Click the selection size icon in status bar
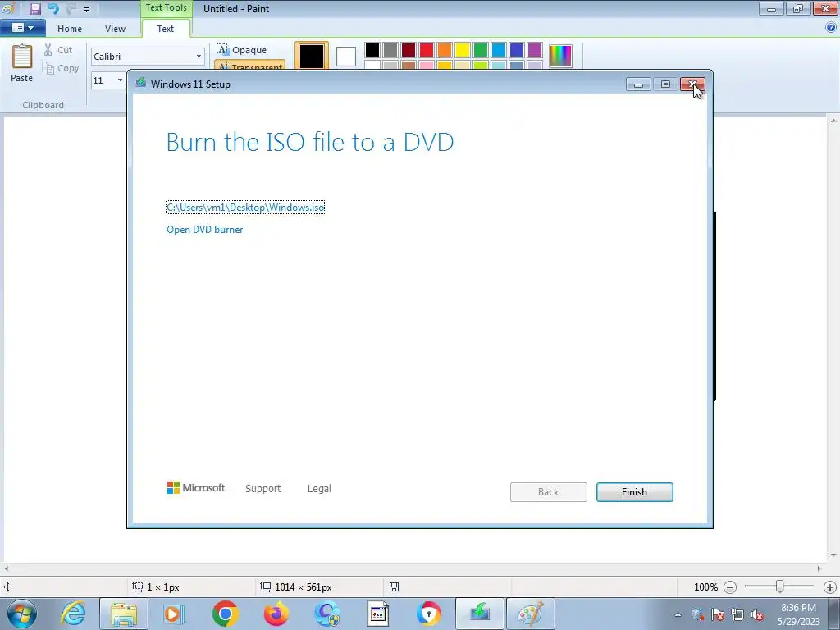Screen dimensions: 840x630 click(138, 587)
